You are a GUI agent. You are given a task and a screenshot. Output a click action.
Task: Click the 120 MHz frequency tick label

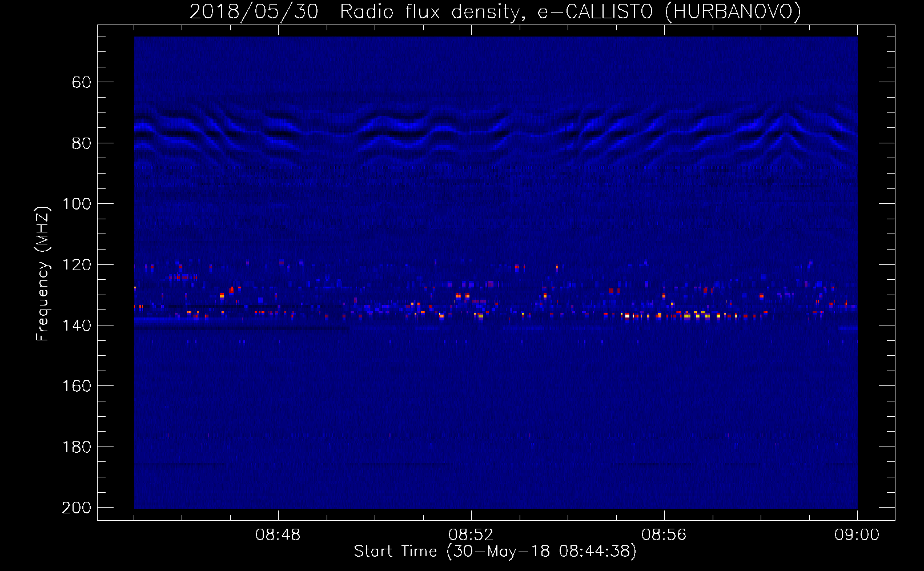(x=77, y=265)
